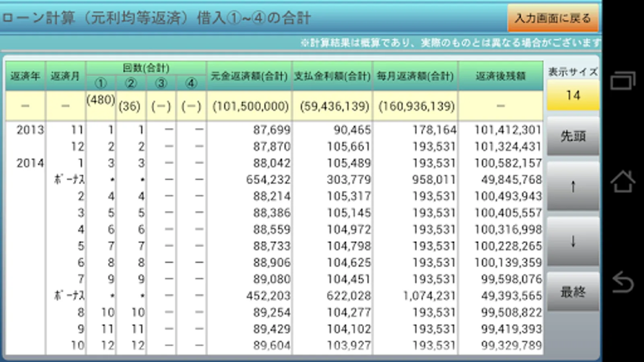Click principal value 89,604
Image resolution: width=644 pixels, height=362 pixels.
[272, 346]
